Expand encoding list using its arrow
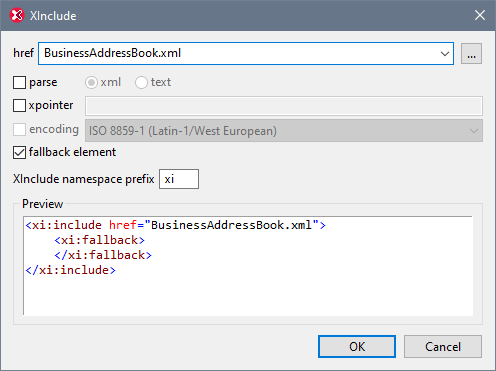 pos(474,131)
